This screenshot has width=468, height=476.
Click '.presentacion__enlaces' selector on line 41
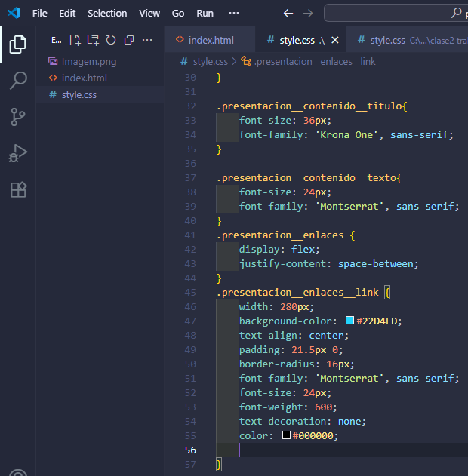tap(280, 235)
